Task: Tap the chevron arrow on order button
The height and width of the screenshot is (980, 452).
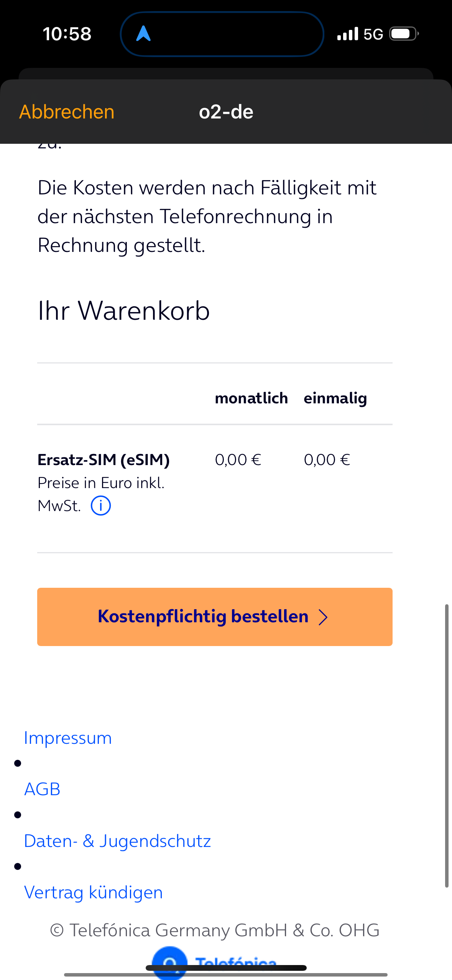Action: [323, 617]
